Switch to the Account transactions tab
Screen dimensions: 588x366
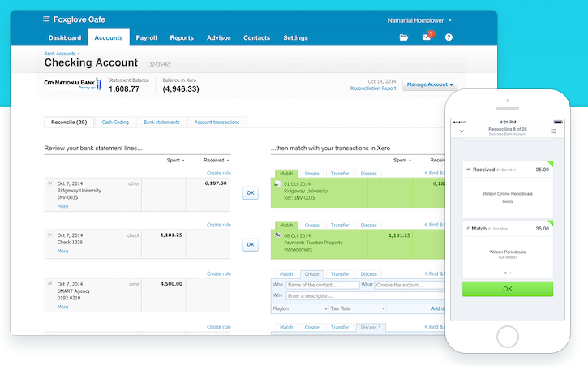217,122
